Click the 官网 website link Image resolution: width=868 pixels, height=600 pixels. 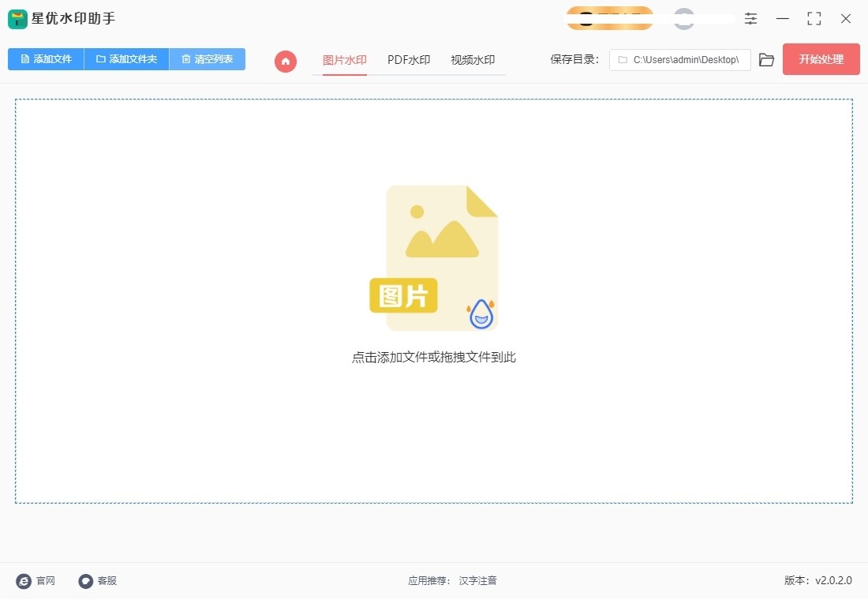[38, 580]
